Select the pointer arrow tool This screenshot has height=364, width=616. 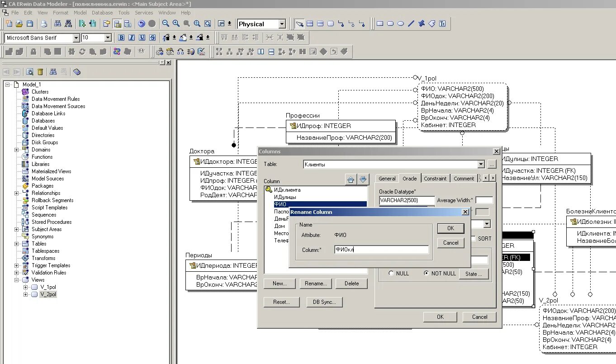(299, 24)
